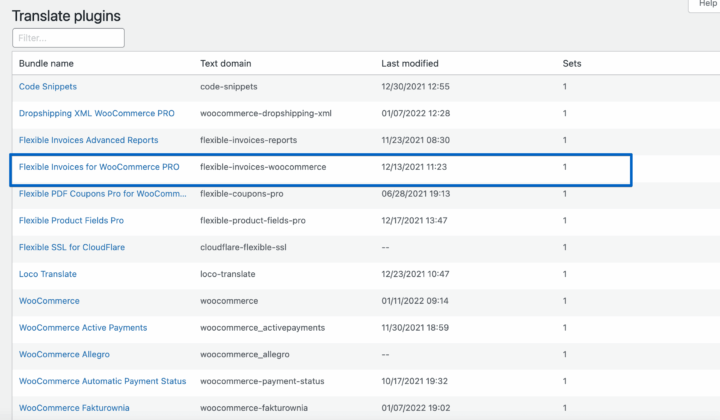Viewport: 720px width, 420px height.
Task: Open Dropshipping XML WooCommerce PRO bundle
Action: 96,114
